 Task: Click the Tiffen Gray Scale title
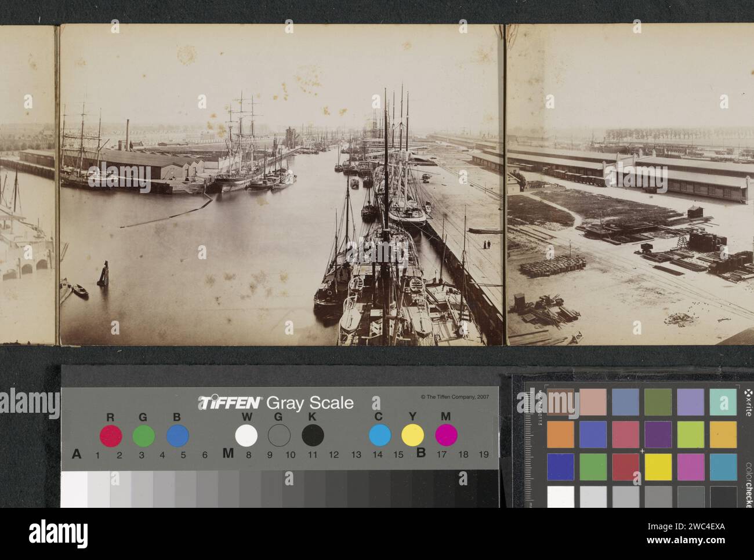point(276,403)
